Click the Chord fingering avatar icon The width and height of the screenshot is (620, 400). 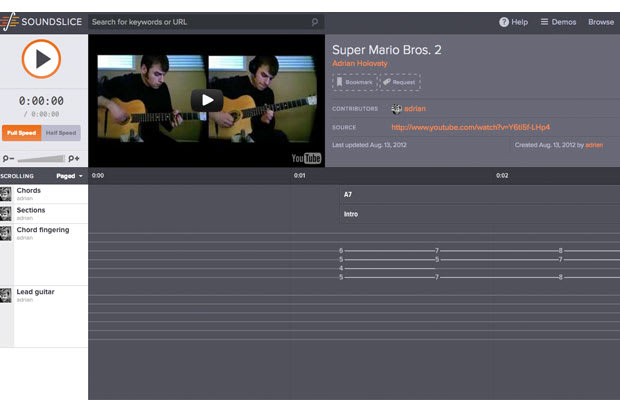(x=6, y=234)
